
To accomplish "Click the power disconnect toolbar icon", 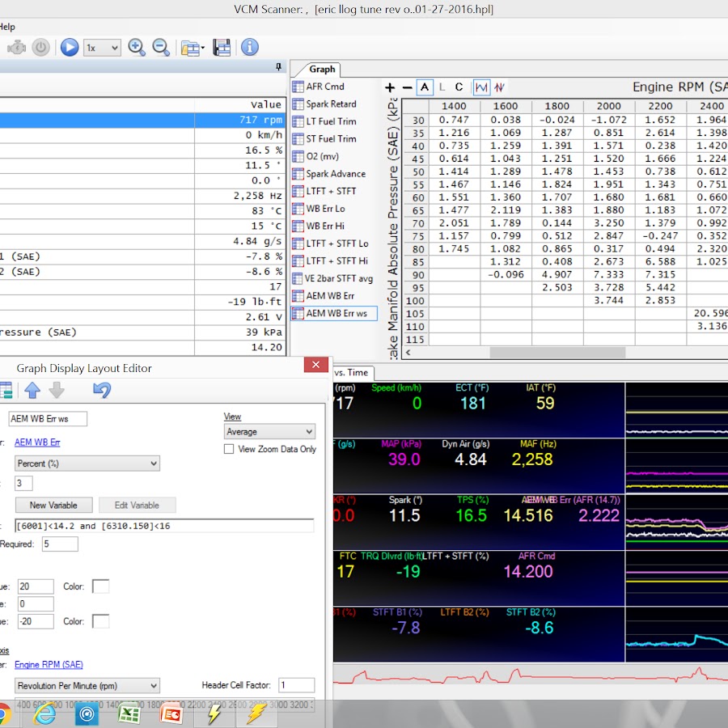I will (x=41, y=48).
